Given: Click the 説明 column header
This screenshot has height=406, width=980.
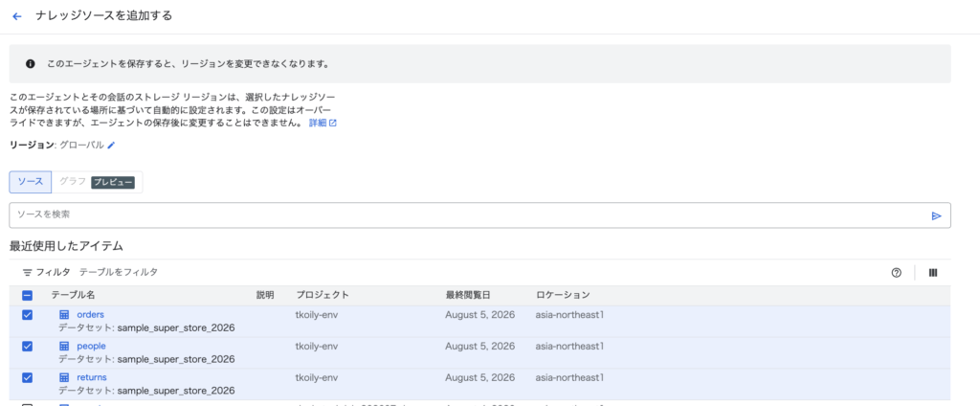Looking at the screenshot, I should point(265,295).
